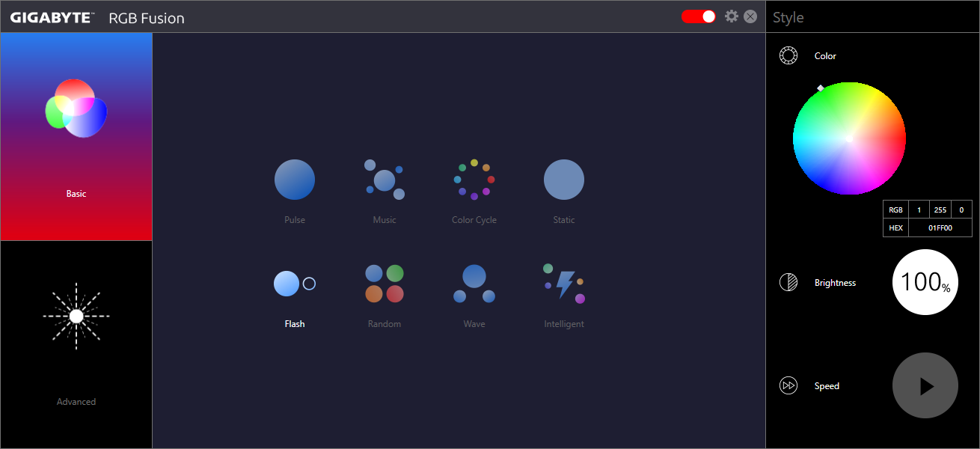Viewport: 980px width, 449px height.
Task: Choose the Music lighting mode icon
Action: (x=385, y=180)
